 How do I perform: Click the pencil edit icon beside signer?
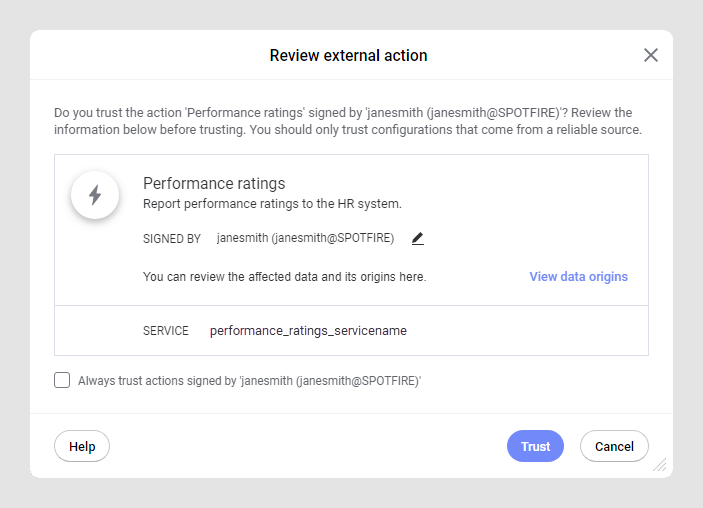click(x=418, y=238)
